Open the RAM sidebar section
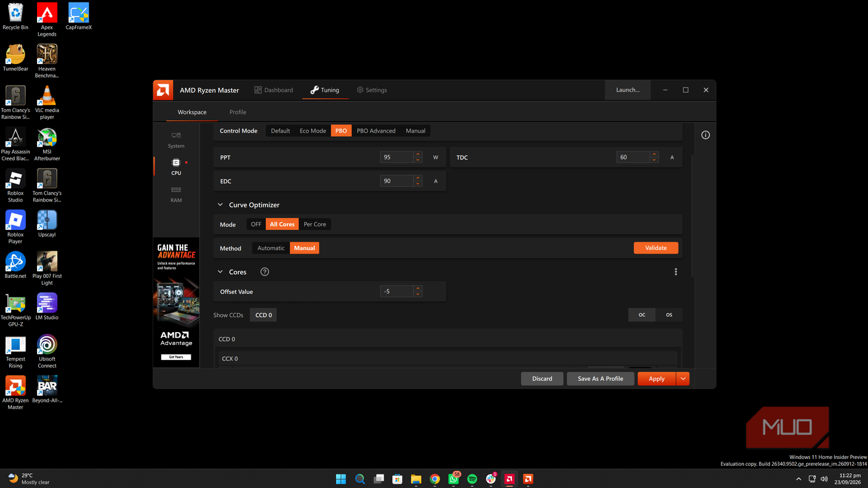This screenshot has width=868, height=488. (176, 194)
